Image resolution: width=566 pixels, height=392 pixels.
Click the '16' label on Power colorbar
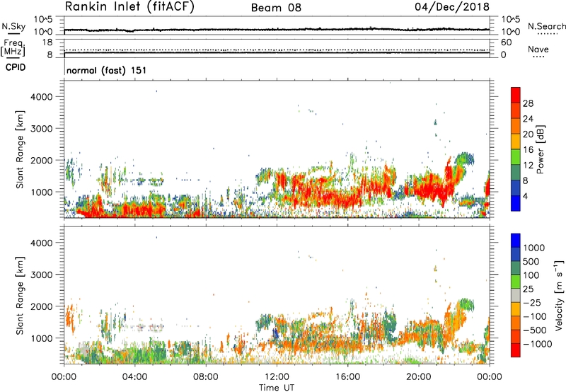tap(528, 150)
